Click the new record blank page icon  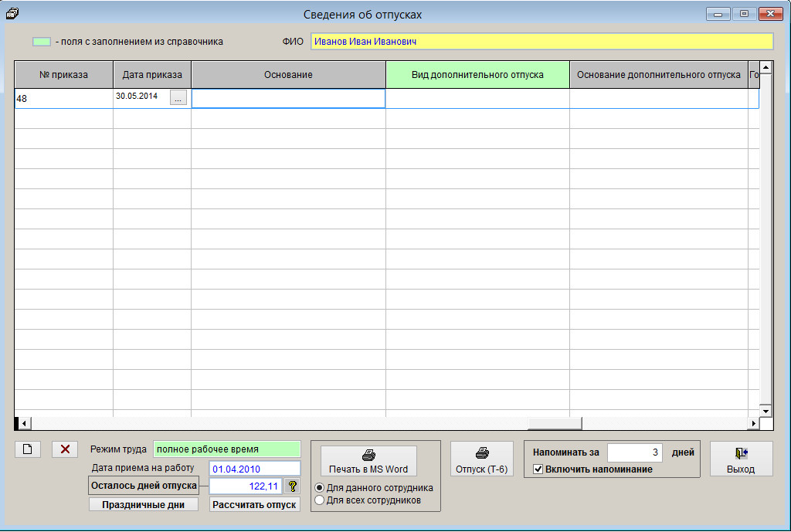[x=27, y=449]
